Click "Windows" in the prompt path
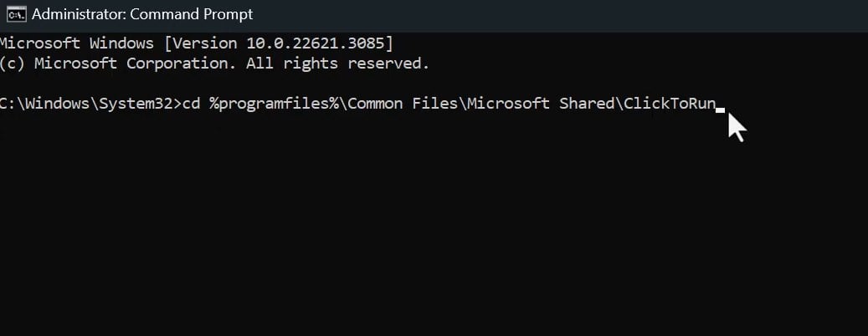Viewport: 868px width, 336px height. [x=59, y=104]
